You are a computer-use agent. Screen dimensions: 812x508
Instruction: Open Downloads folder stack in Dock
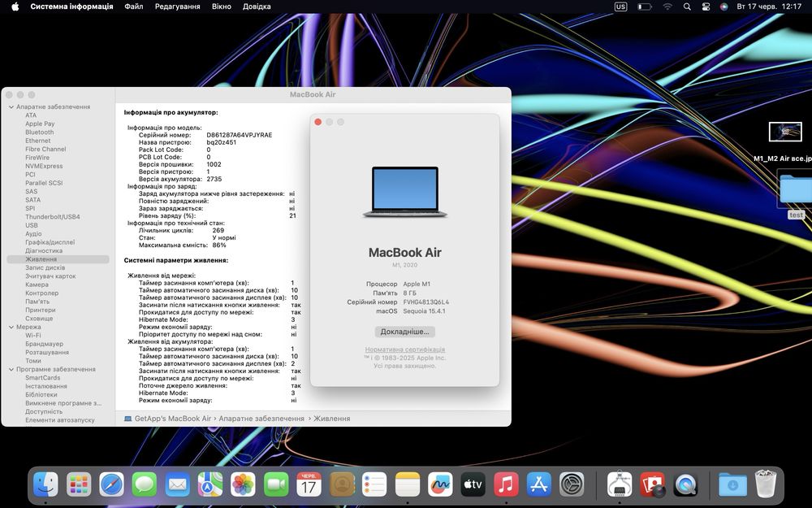tap(732, 484)
